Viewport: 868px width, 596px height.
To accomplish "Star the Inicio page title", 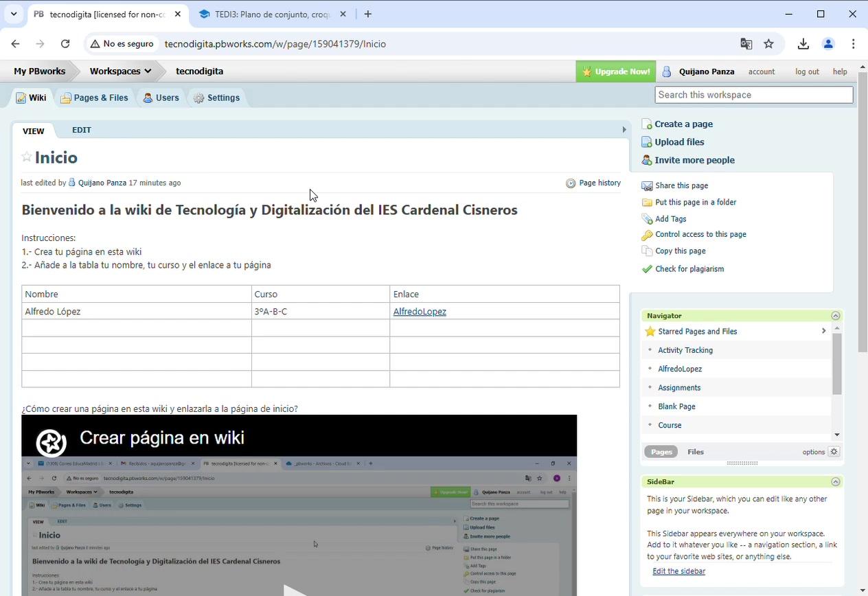I will [x=27, y=157].
